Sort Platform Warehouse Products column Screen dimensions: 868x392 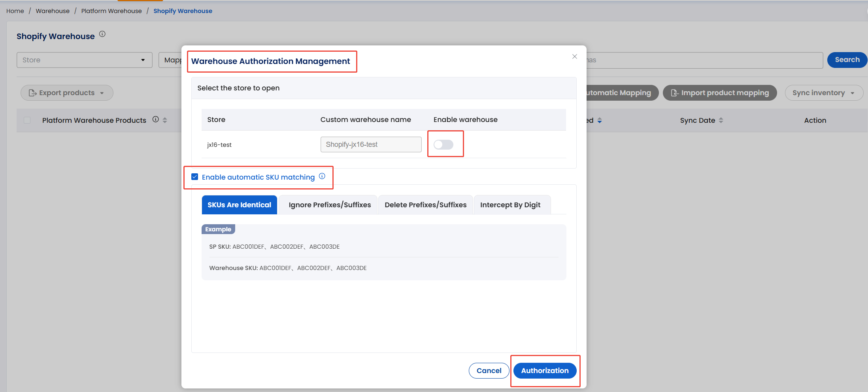tap(165, 120)
